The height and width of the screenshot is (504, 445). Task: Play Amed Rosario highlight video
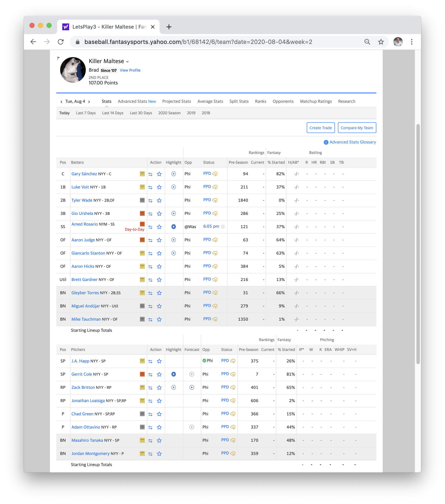[x=174, y=227]
